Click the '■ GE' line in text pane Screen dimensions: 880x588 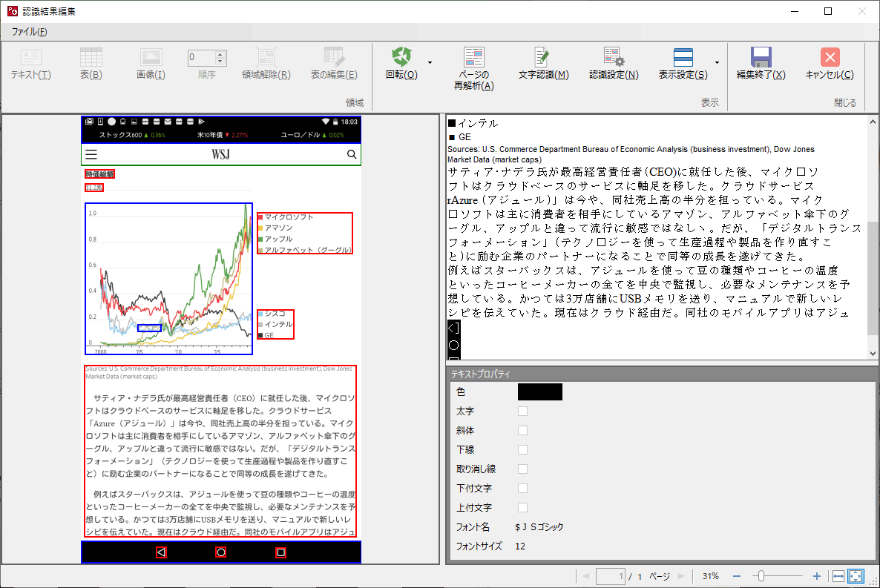(459, 137)
